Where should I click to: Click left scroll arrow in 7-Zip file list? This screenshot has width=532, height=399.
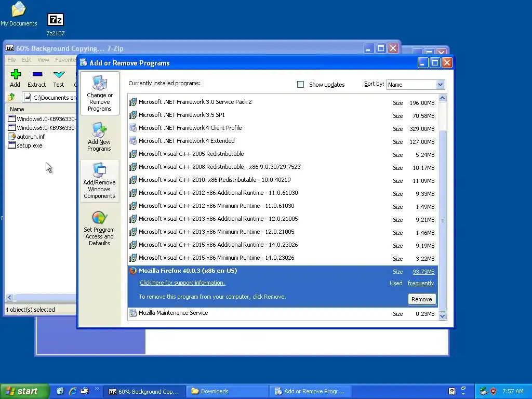(x=10, y=298)
